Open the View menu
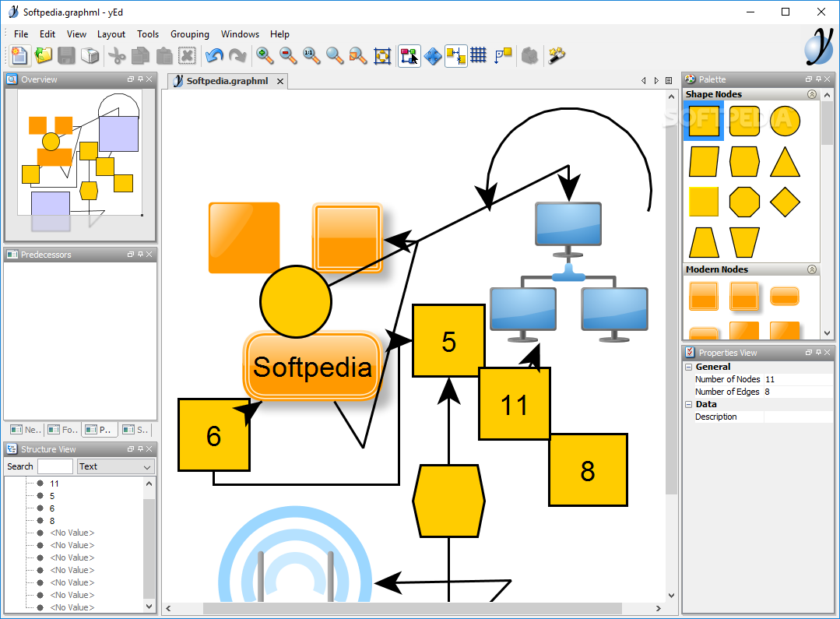The width and height of the screenshot is (840, 619). [76, 33]
